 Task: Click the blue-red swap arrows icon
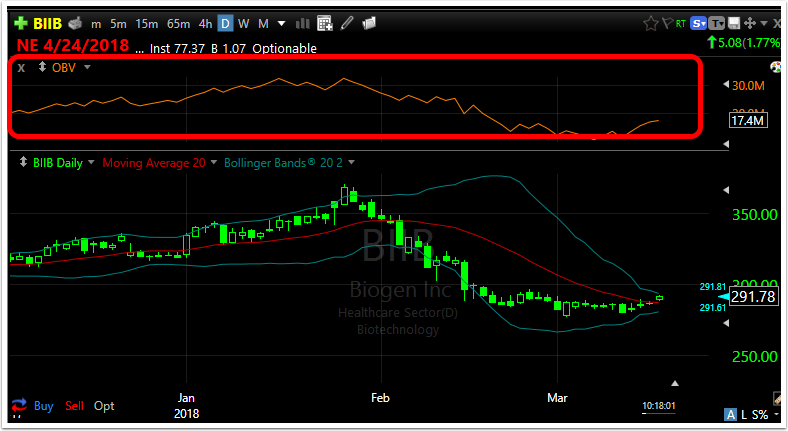(x=19, y=405)
